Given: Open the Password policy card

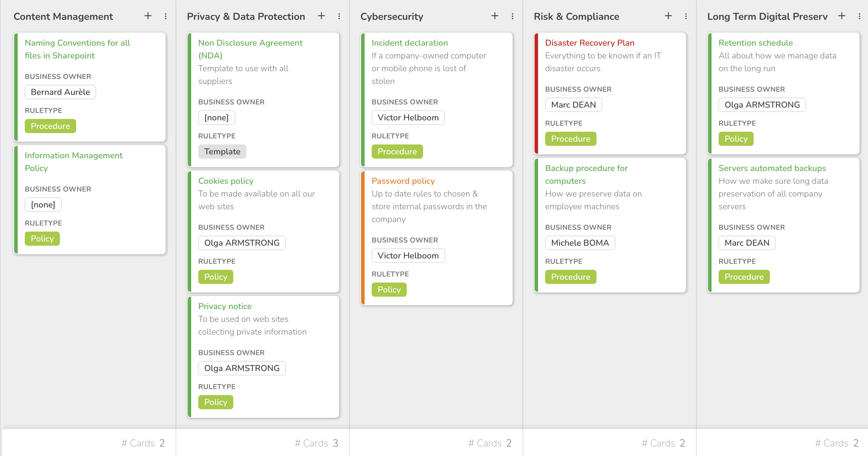Looking at the screenshot, I should click(403, 181).
